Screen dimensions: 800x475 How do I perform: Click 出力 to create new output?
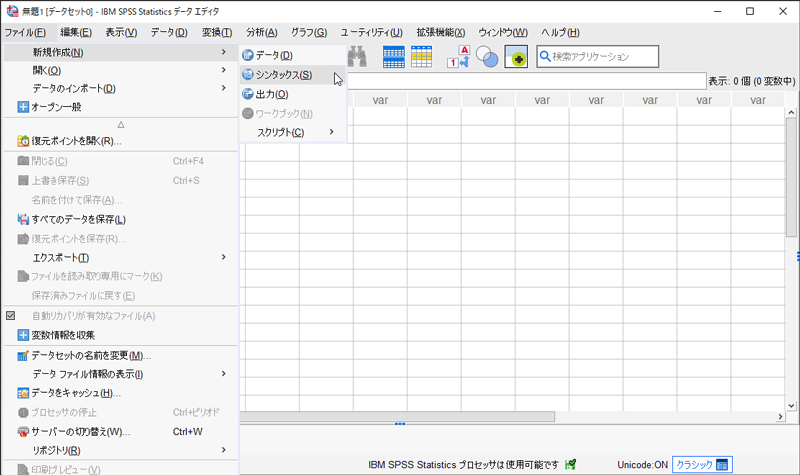(272, 94)
